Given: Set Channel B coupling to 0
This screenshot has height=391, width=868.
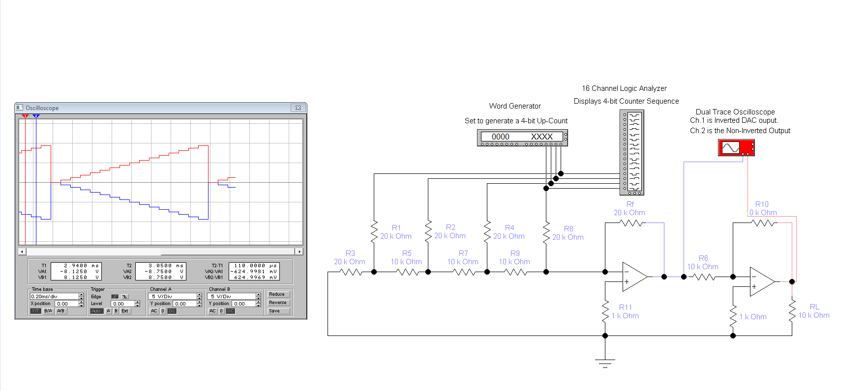Looking at the screenshot, I should [221, 311].
